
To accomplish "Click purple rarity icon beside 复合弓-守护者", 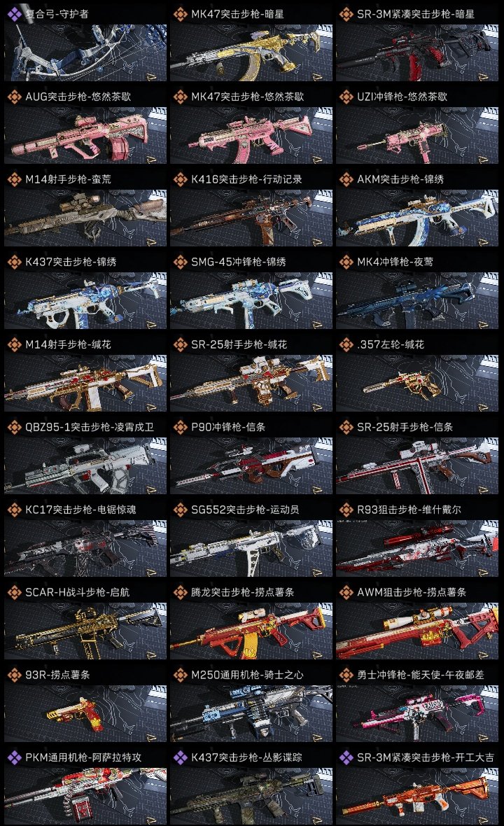I will tap(15, 14).
